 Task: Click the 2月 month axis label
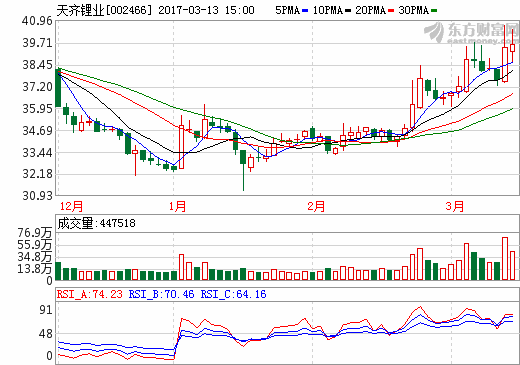[316, 206]
